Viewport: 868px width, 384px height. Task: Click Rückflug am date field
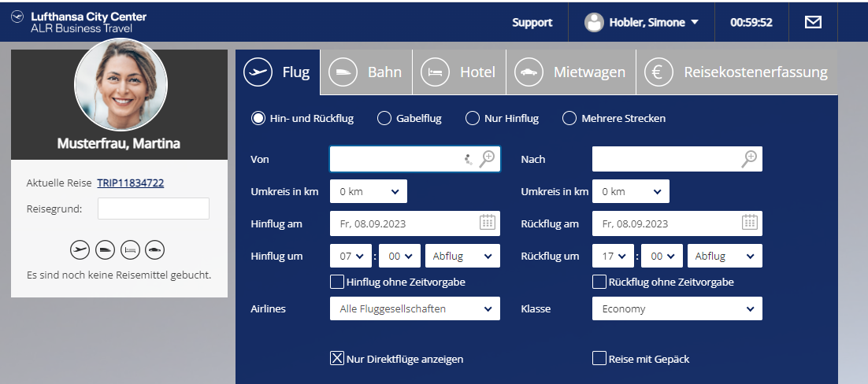point(677,223)
